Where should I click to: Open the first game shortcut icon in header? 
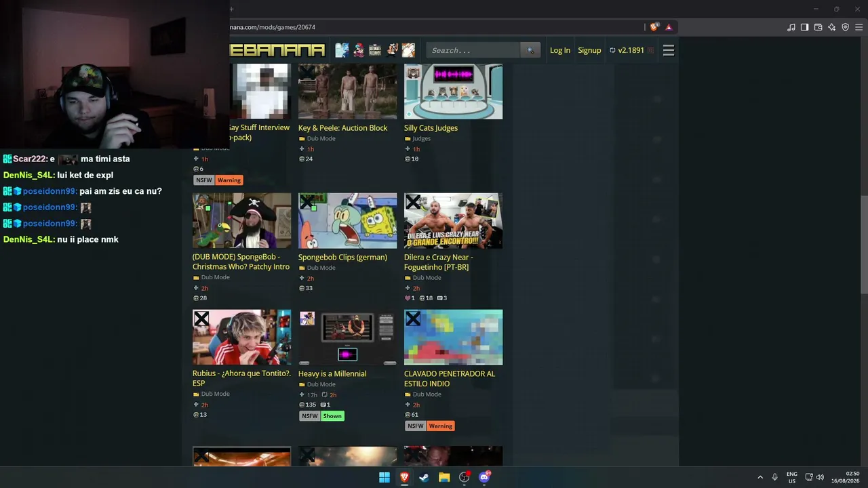click(342, 50)
